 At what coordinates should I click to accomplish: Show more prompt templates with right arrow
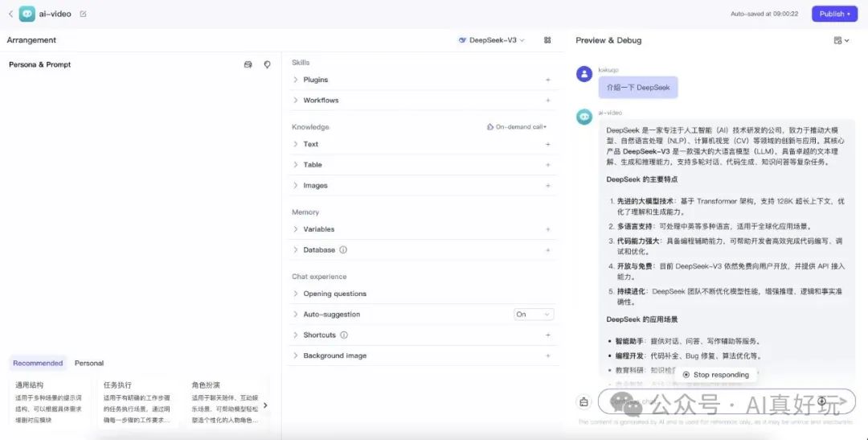[x=265, y=405]
